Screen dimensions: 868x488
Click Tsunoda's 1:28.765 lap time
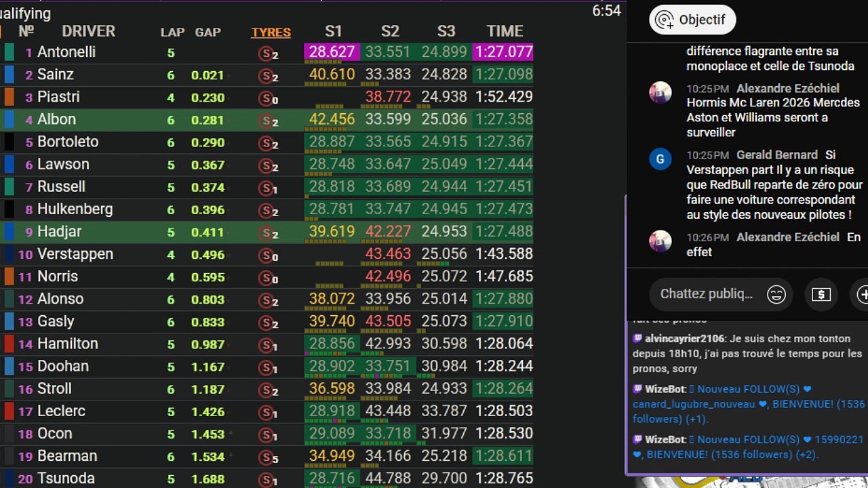click(x=503, y=478)
